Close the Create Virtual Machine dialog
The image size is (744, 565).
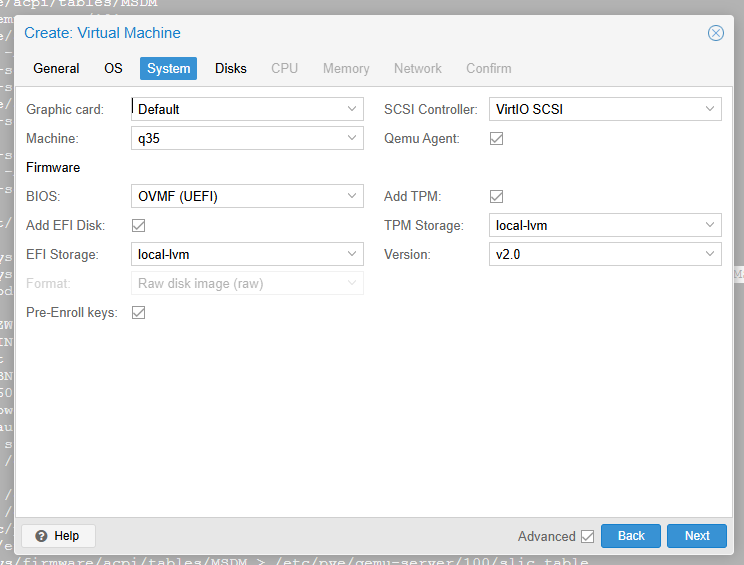pyautogui.click(x=716, y=33)
